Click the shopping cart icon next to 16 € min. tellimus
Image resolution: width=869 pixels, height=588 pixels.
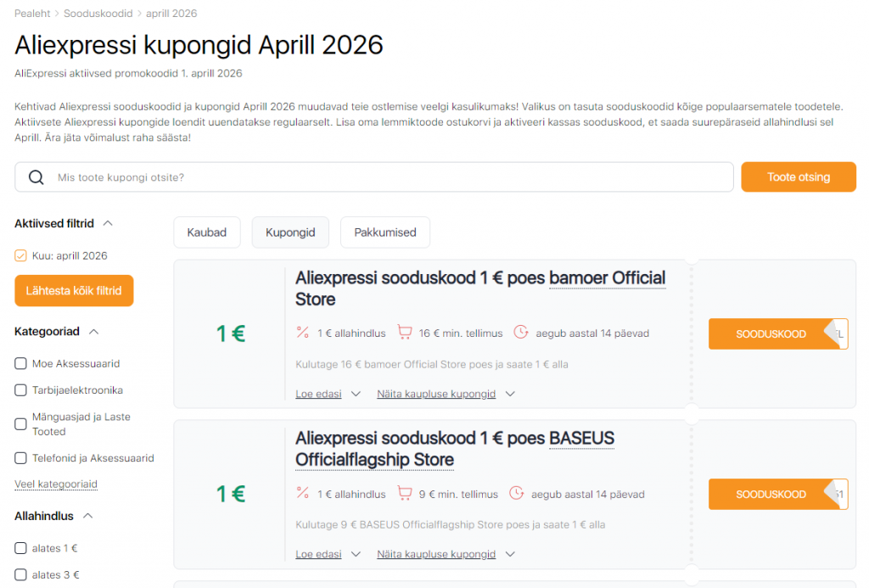(x=405, y=333)
